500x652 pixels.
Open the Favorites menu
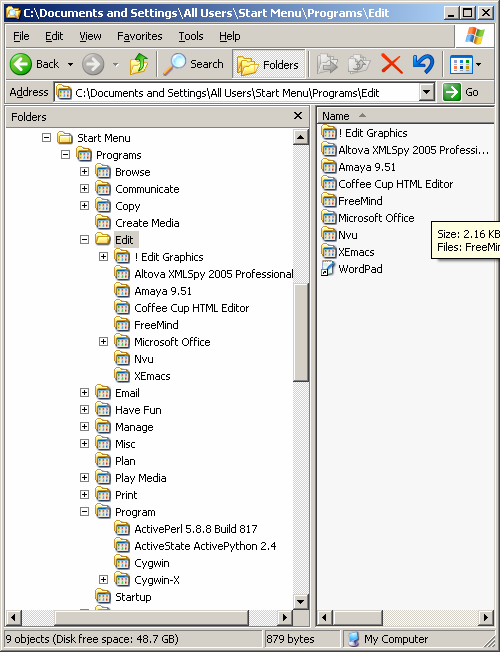(140, 37)
